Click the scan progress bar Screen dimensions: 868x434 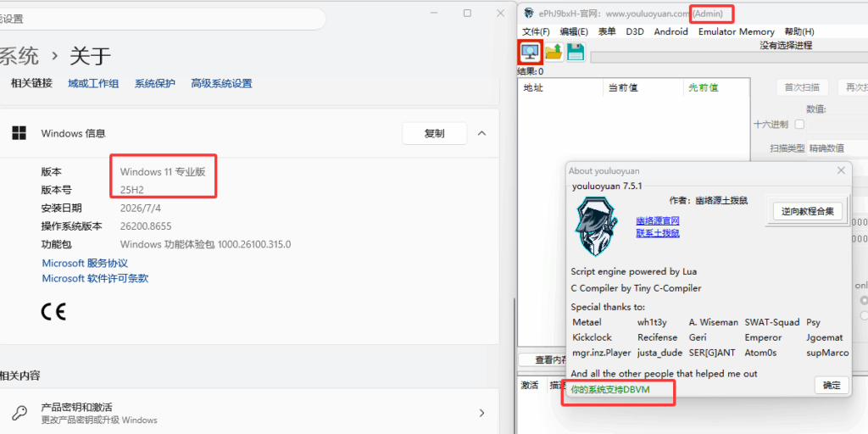pyautogui.click(x=729, y=58)
